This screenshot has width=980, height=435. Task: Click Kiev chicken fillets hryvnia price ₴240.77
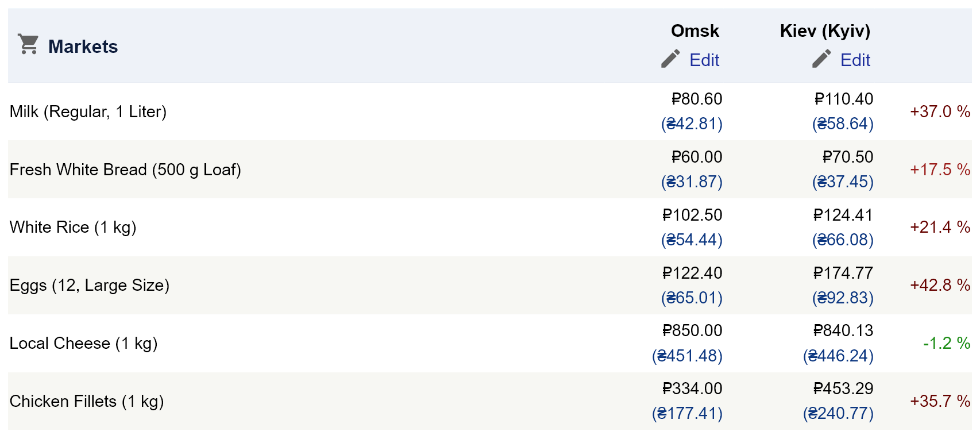pos(838,413)
